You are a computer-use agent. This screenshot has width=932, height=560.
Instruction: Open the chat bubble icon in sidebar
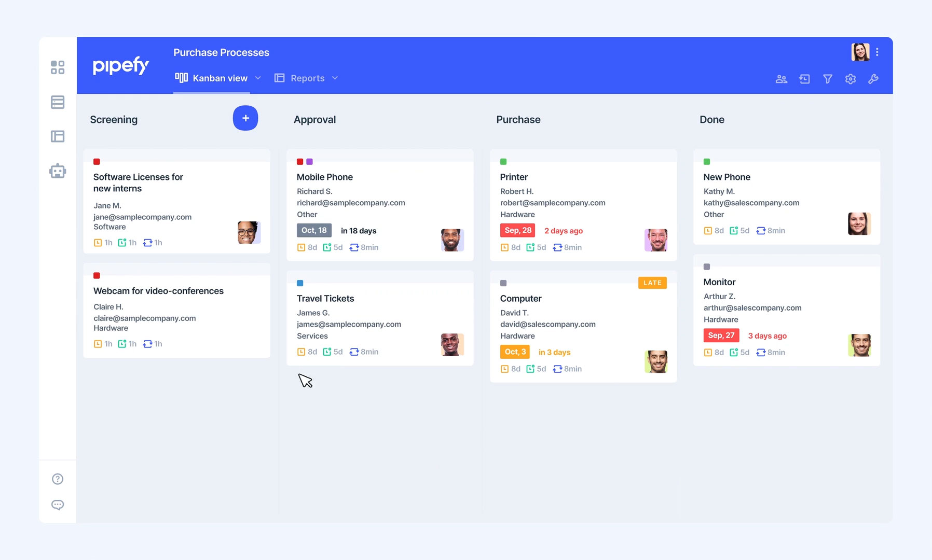click(x=58, y=505)
